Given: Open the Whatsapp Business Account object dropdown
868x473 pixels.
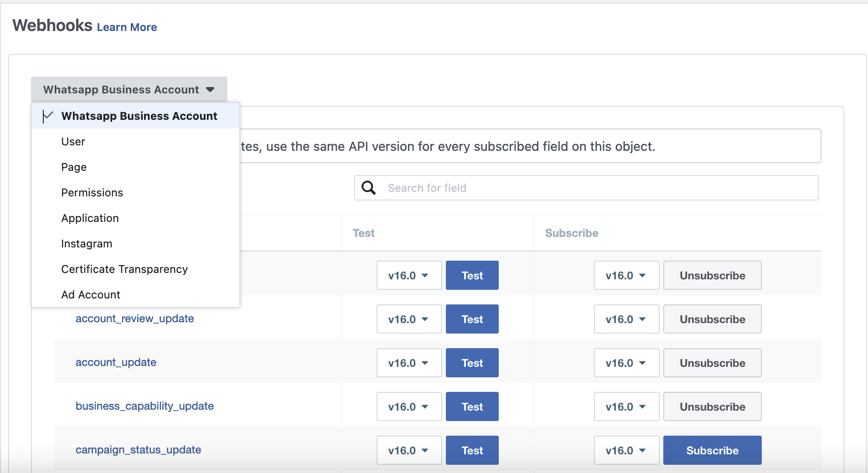Looking at the screenshot, I should [x=129, y=89].
